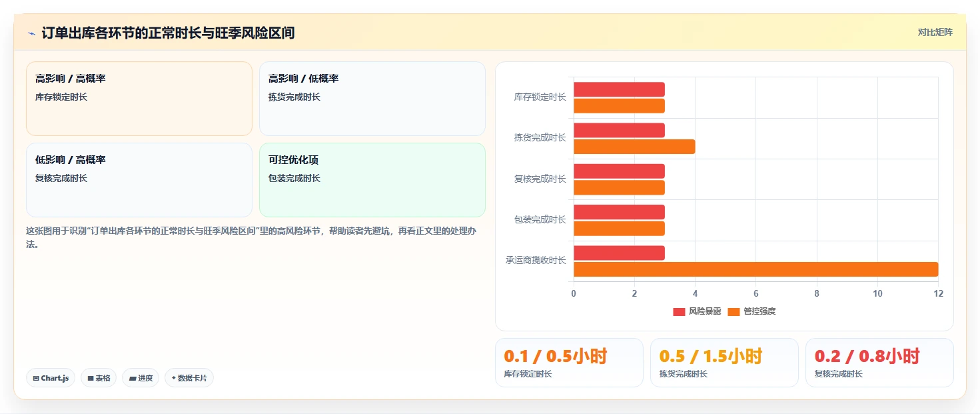Open the 可控优化项 green card
The width and height of the screenshot is (980, 414).
pos(372,180)
